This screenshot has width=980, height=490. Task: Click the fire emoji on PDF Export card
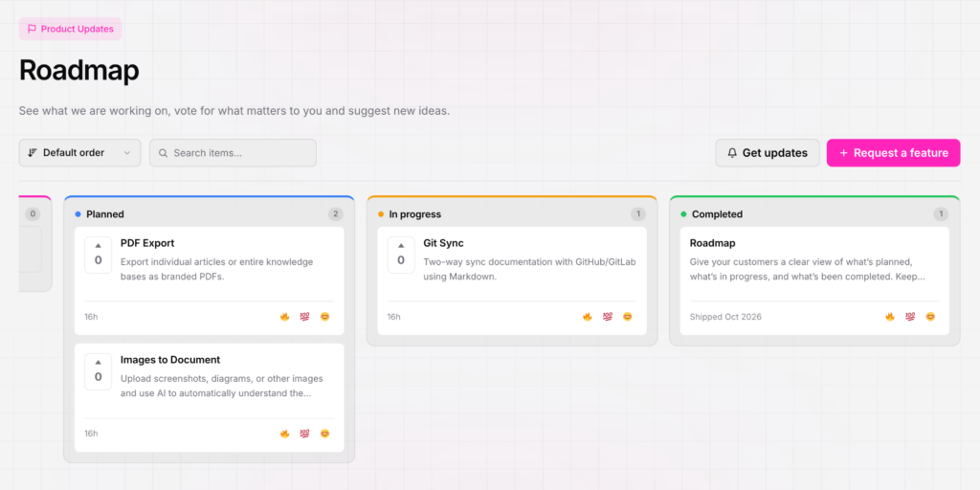pyautogui.click(x=284, y=317)
